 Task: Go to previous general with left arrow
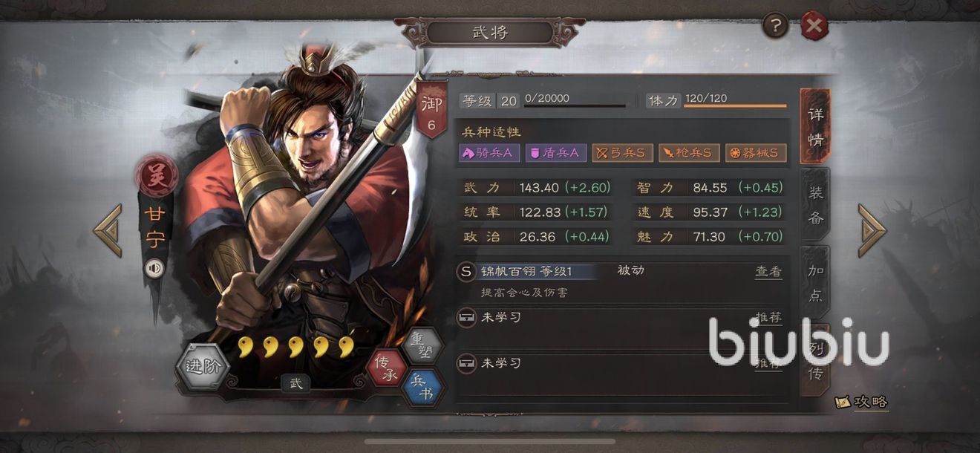[x=108, y=230]
